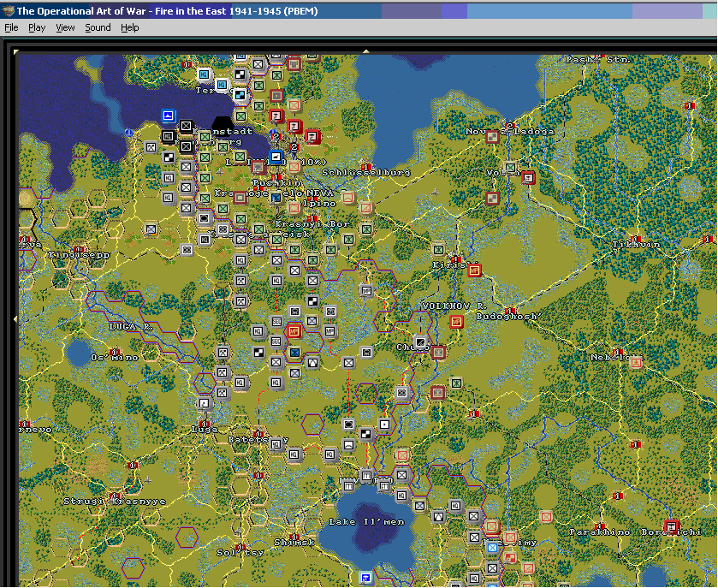
Task: Click the Kingisepp town label
Action: pos(79,255)
